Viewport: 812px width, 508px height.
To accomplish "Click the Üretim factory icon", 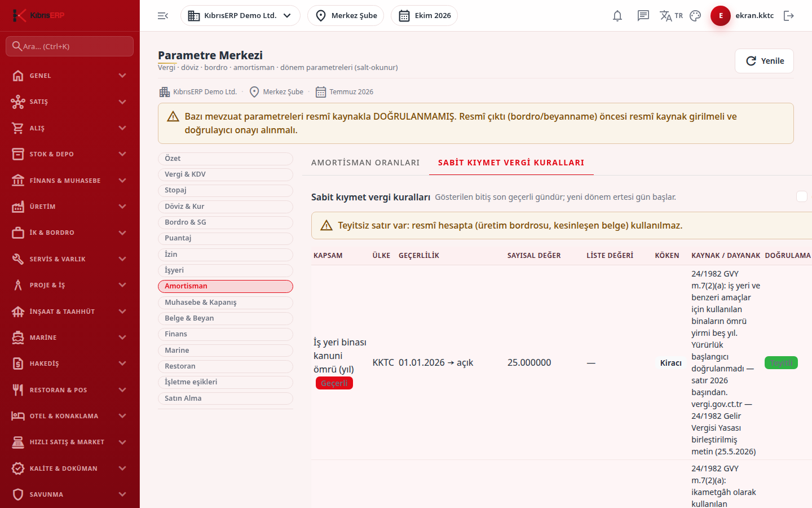I will click(x=18, y=207).
